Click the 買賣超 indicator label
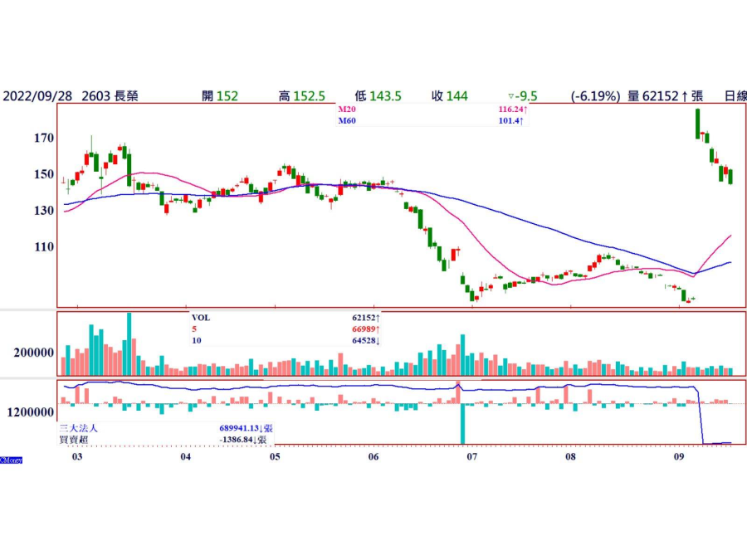 (x=73, y=439)
